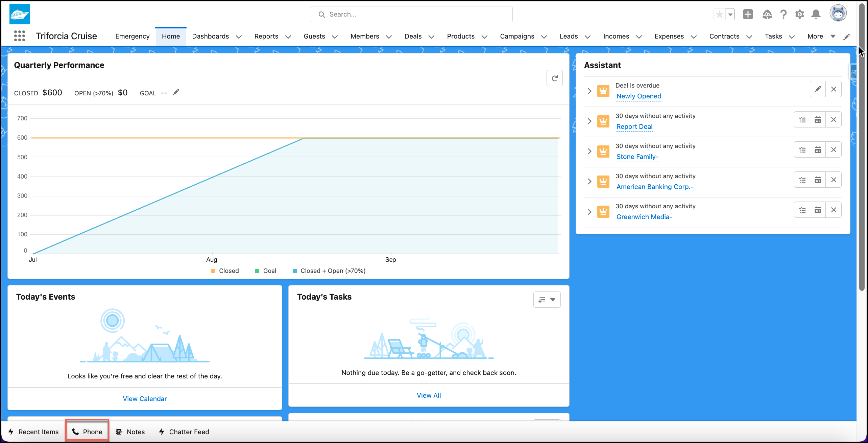
Task: Open the Setup gear icon
Action: pyautogui.click(x=799, y=14)
